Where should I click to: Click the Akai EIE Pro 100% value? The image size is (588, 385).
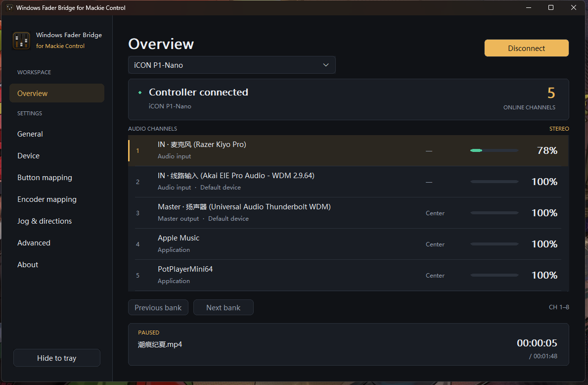pos(544,182)
